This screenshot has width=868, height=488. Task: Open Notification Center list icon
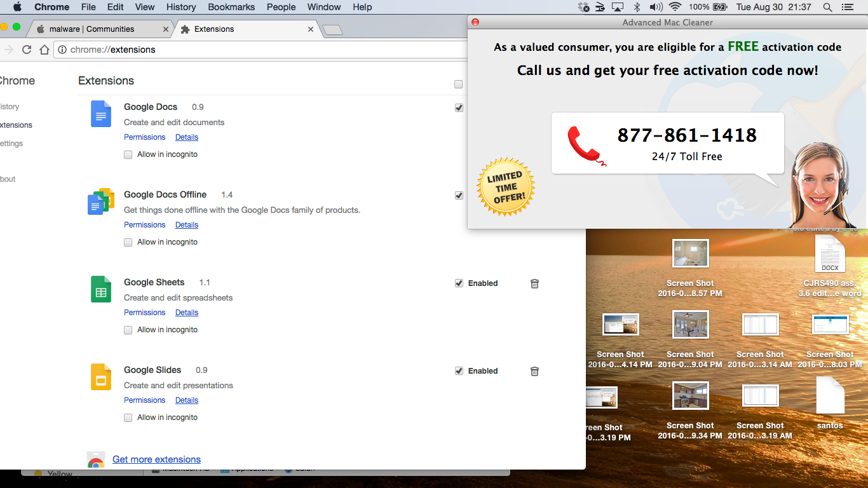(x=846, y=7)
